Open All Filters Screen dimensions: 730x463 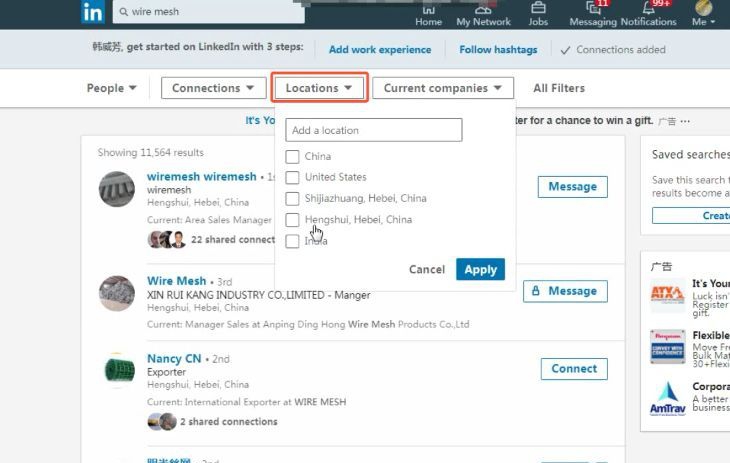click(x=559, y=88)
